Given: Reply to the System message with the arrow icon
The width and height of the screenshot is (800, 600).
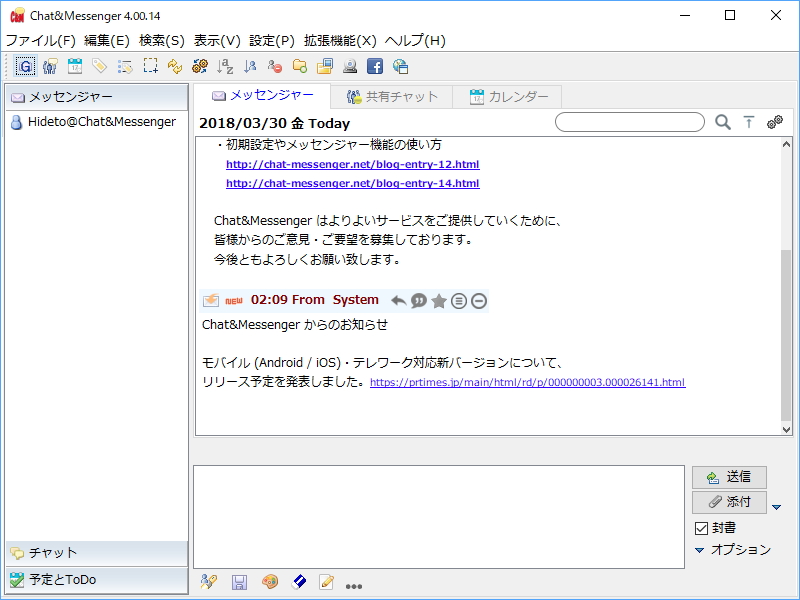Looking at the screenshot, I should (398, 300).
